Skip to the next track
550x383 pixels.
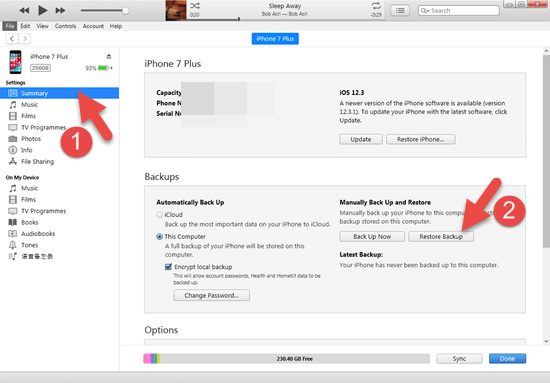click(x=60, y=11)
